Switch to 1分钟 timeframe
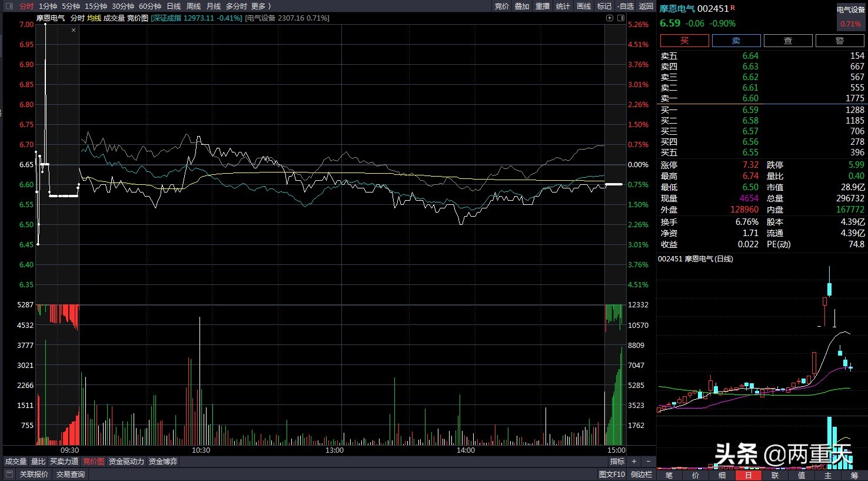Viewport: 868px width, 481px height. pyautogui.click(x=48, y=6)
